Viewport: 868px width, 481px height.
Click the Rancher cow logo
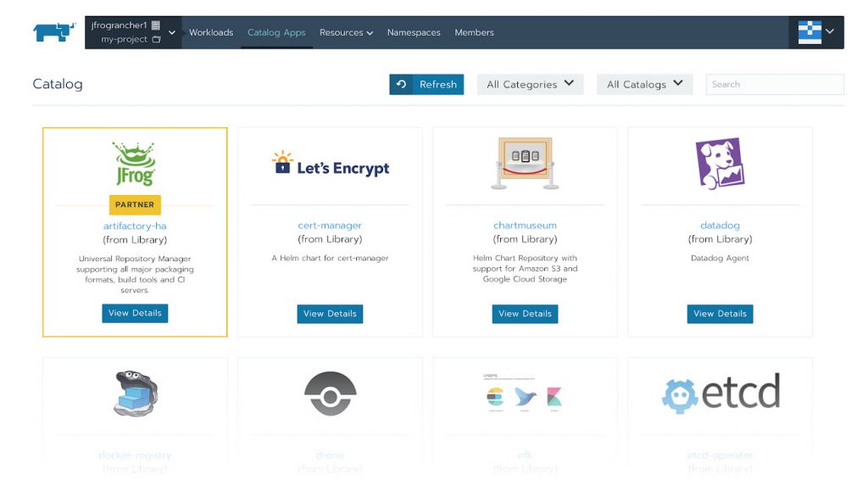click(x=54, y=32)
